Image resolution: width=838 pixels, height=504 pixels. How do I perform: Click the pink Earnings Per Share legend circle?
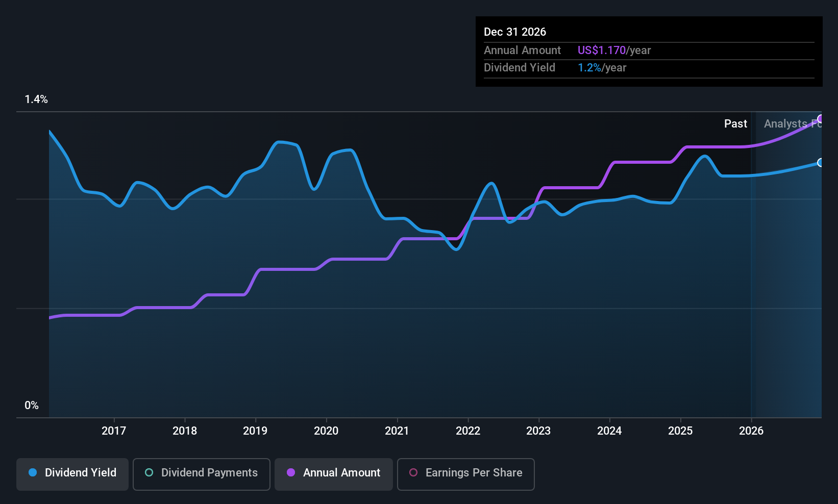pos(413,472)
